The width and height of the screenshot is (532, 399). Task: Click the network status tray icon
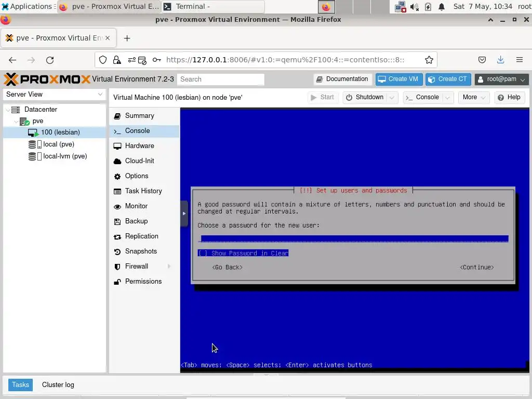pos(401,7)
